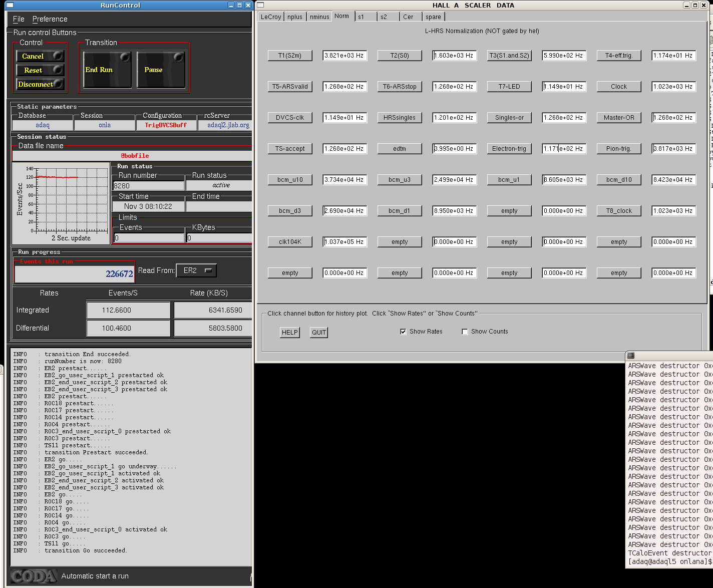Click the Integrated Events/S value 112.6600
This screenshot has height=588, width=713.
[128, 310]
